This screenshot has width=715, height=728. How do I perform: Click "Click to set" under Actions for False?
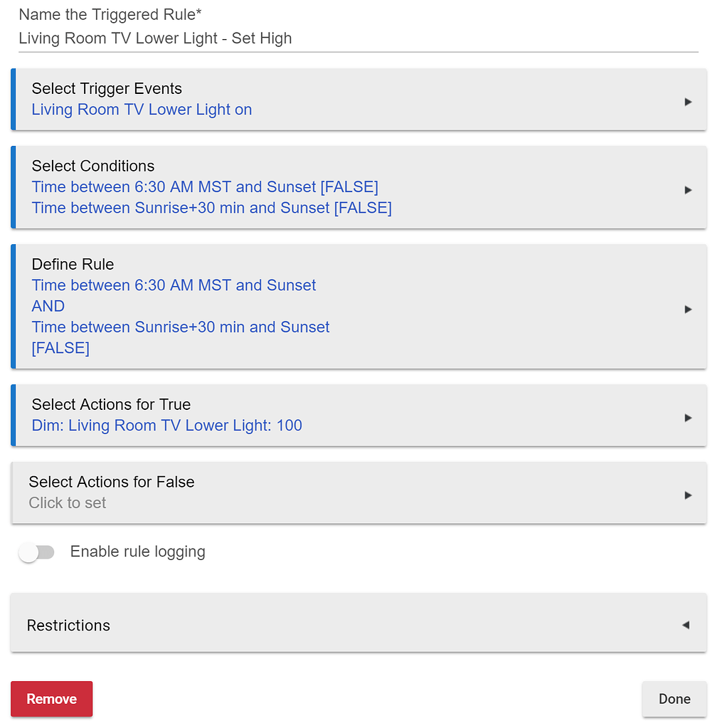[68, 503]
